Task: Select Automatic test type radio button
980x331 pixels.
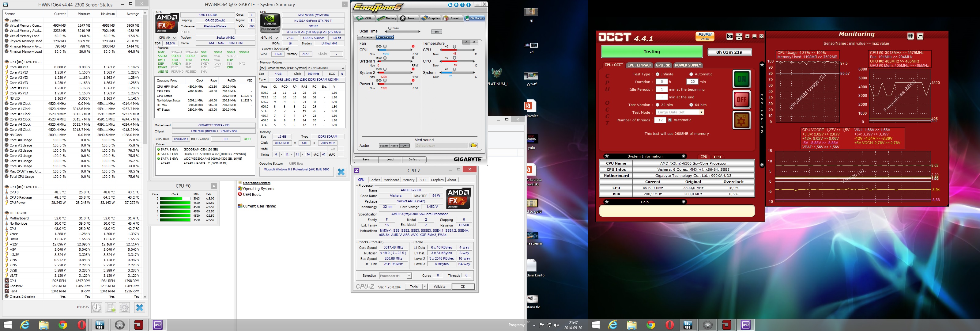Action: 691,74
